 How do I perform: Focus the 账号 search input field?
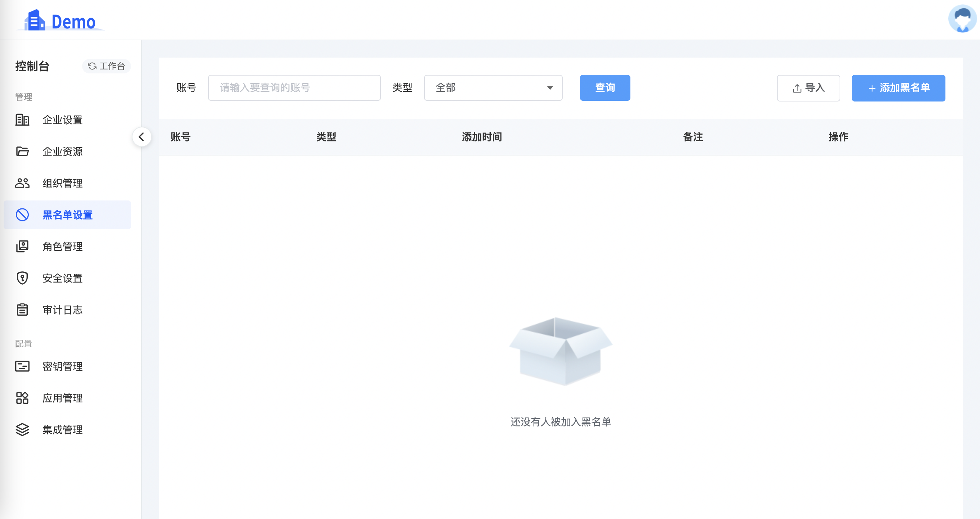(295, 88)
